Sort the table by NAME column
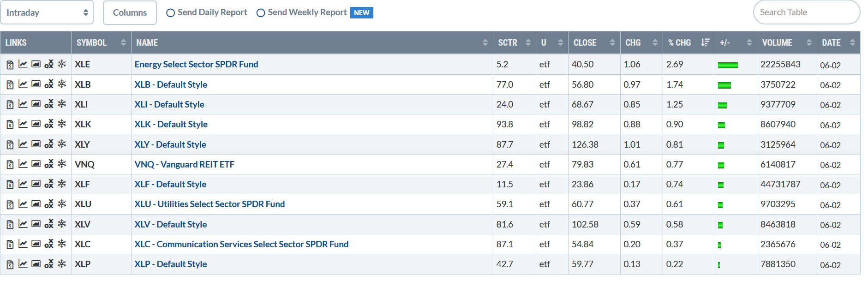The height and width of the screenshot is (281, 868). click(x=312, y=42)
